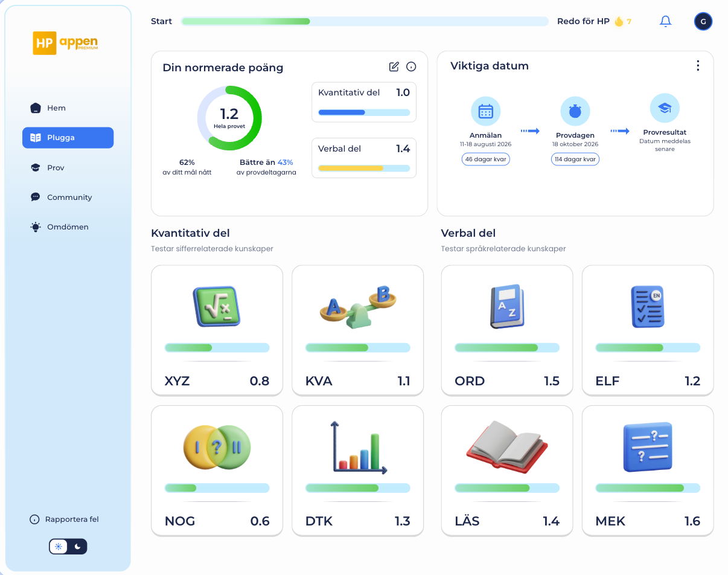Click the Start to Redo för HP progress bar
The width and height of the screenshot is (728, 575).
point(365,21)
